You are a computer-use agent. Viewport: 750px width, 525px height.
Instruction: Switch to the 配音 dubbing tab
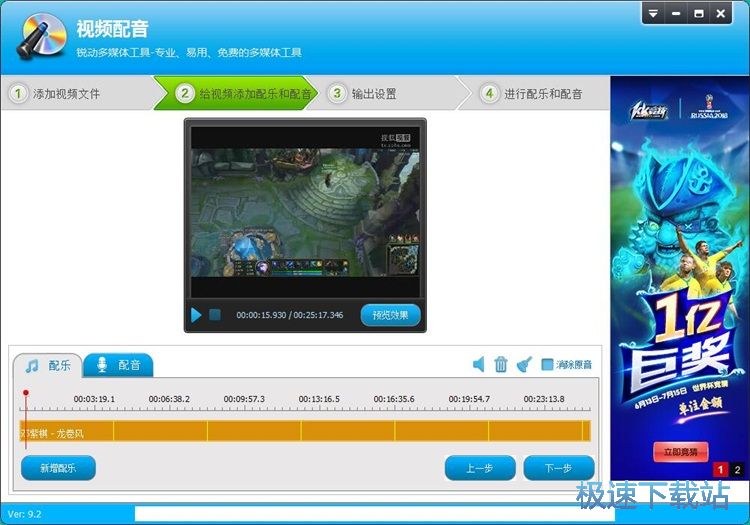click(x=118, y=365)
